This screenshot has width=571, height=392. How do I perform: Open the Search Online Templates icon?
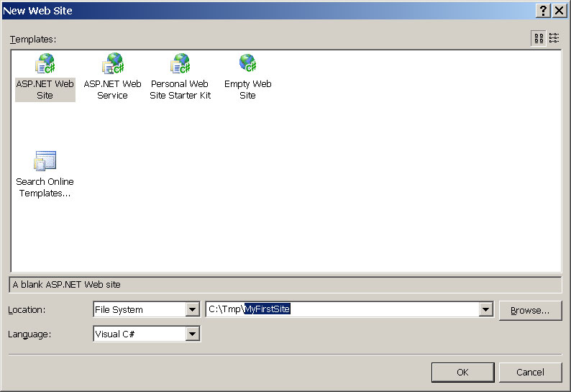click(x=45, y=160)
